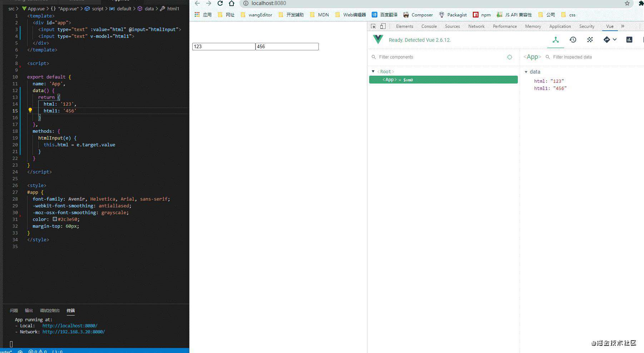Click browser back arrow
The height and width of the screenshot is (353, 644).
click(197, 3)
